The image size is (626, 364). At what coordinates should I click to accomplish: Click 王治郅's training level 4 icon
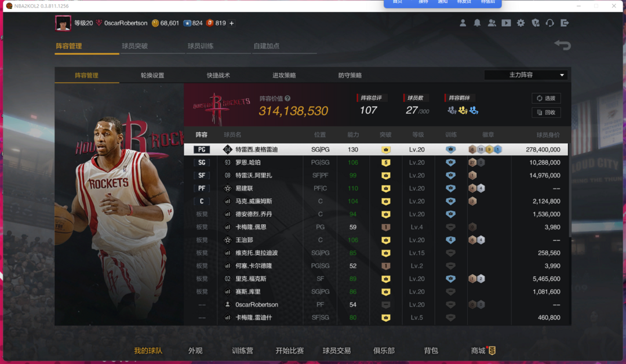tap(451, 240)
